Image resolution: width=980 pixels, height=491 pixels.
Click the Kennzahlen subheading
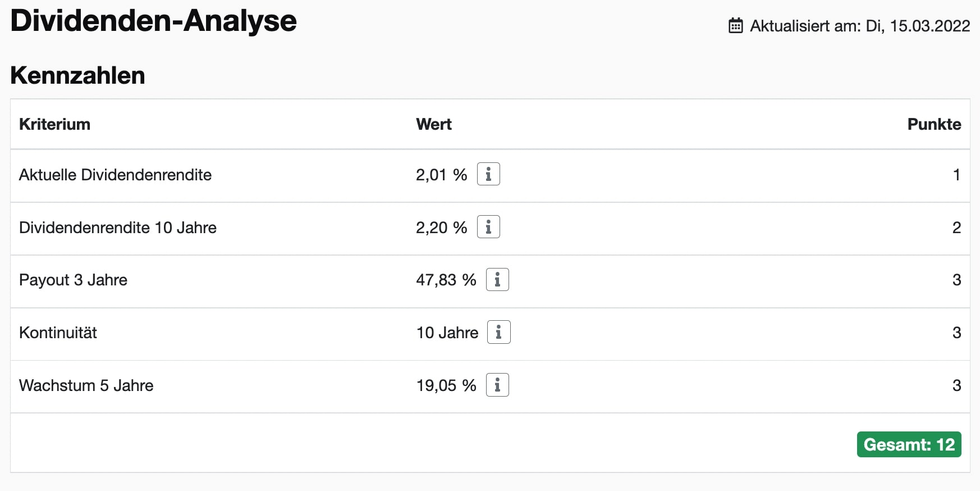tap(77, 75)
